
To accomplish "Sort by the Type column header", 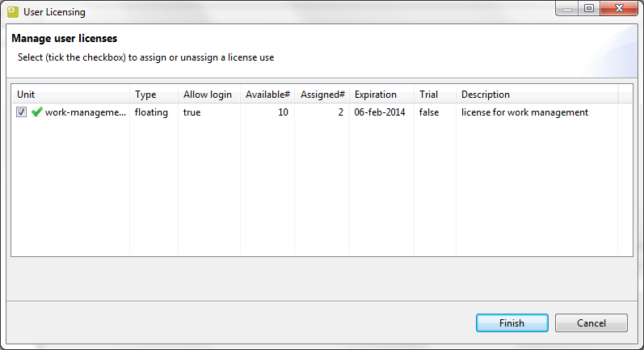I will pos(154,95).
